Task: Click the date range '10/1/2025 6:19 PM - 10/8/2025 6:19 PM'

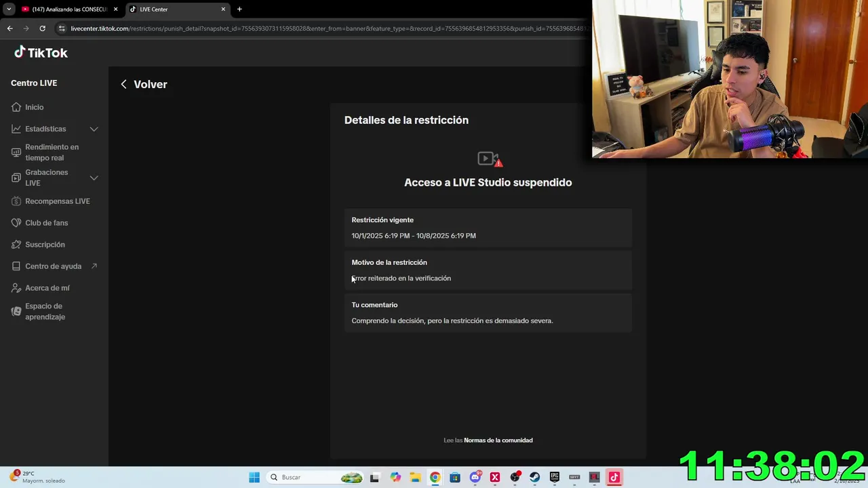Action: click(x=414, y=236)
